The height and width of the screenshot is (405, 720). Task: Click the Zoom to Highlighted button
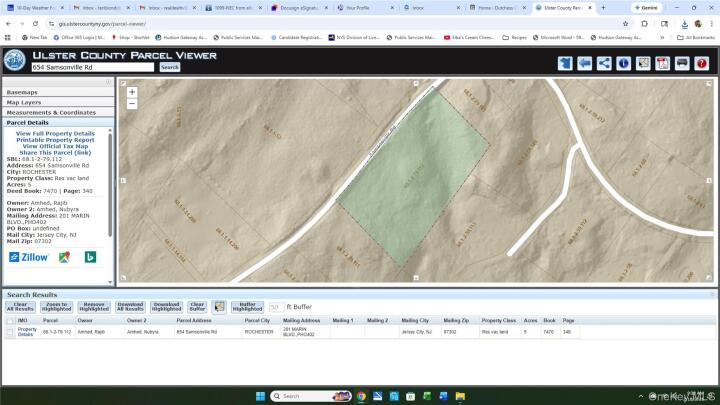[56, 307]
